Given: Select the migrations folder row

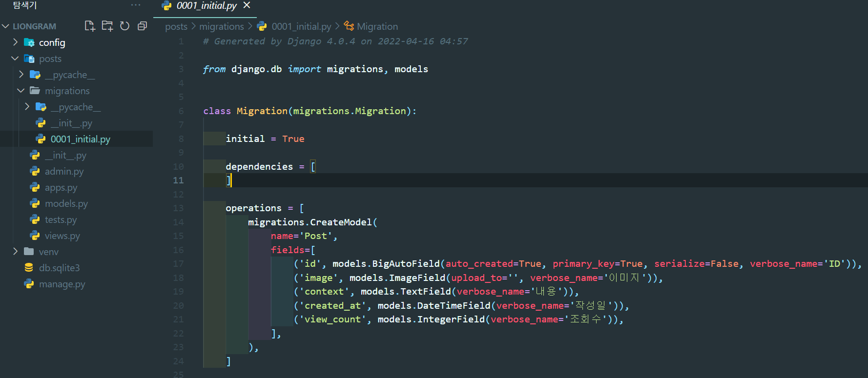Looking at the screenshot, I should click(76, 91).
